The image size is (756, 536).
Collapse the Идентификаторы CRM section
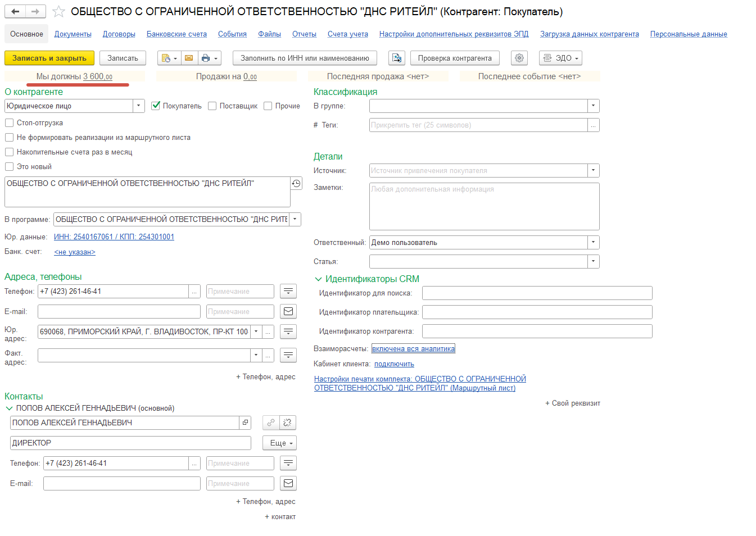[318, 279]
